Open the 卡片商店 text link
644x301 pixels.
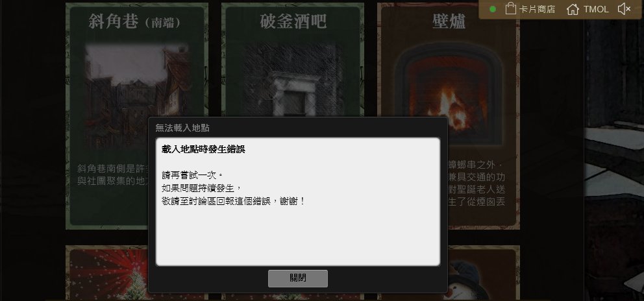pyautogui.click(x=537, y=10)
